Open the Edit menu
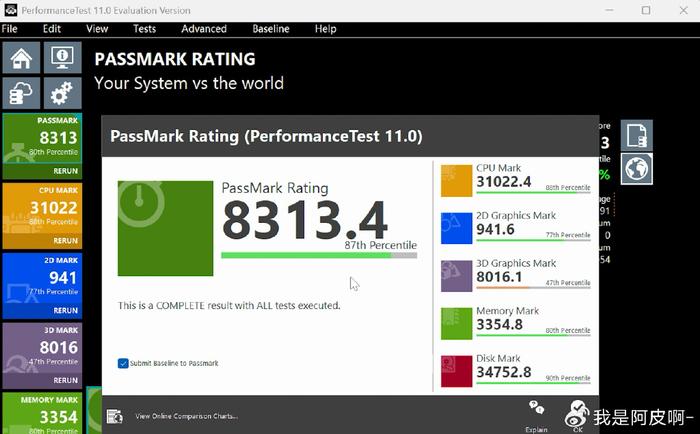The height and width of the screenshot is (434, 700). tap(52, 29)
